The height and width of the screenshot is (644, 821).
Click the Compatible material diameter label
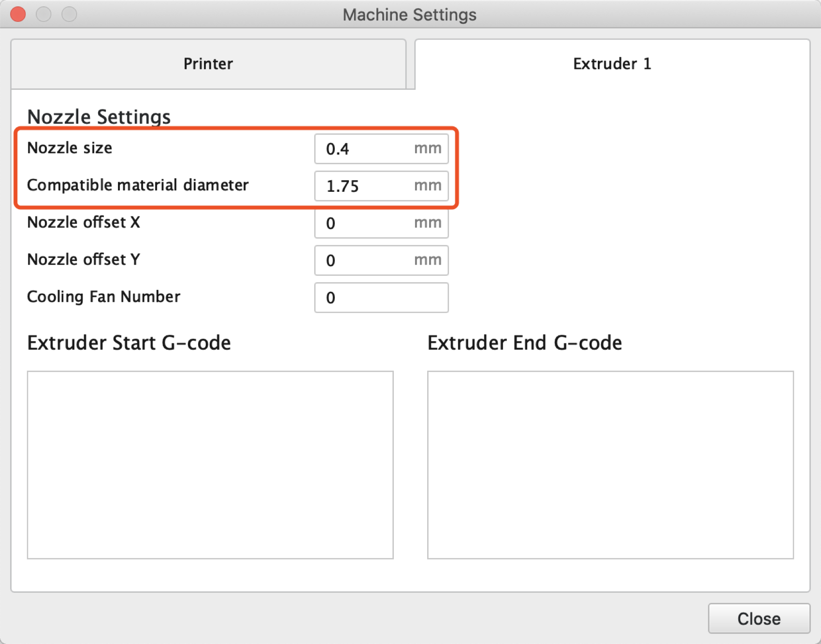[x=138, y=186]
